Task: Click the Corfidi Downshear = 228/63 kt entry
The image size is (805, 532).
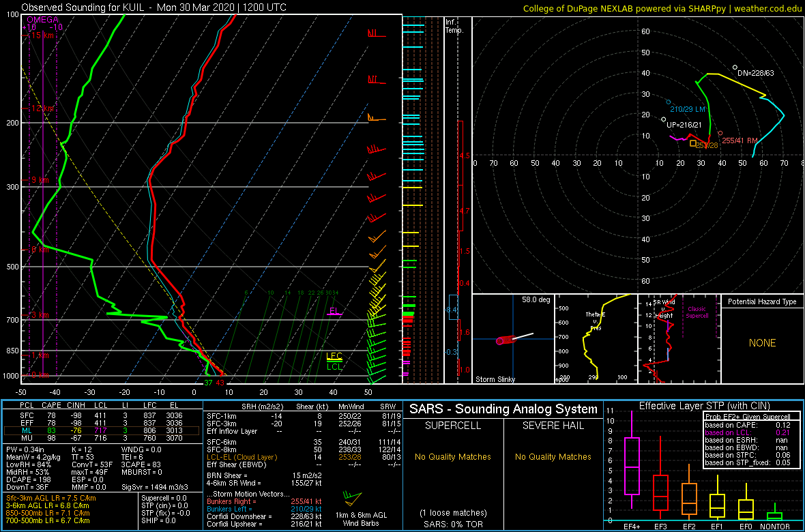Action: pos(263,516)
